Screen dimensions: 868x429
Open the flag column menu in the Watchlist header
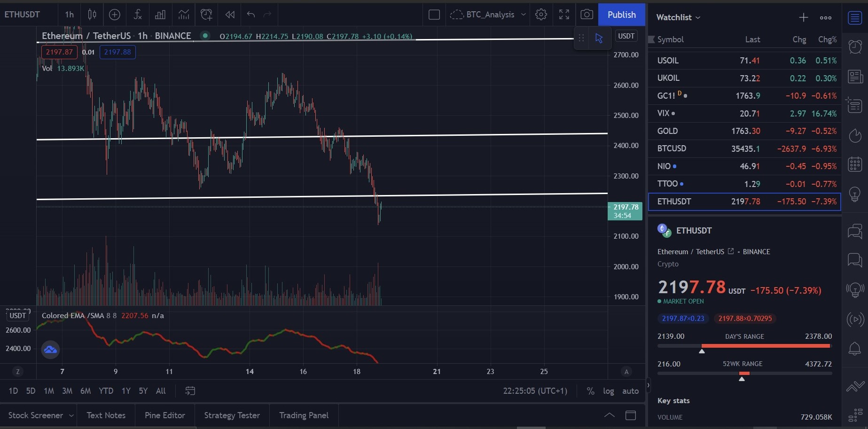click(x=651, y=39)
